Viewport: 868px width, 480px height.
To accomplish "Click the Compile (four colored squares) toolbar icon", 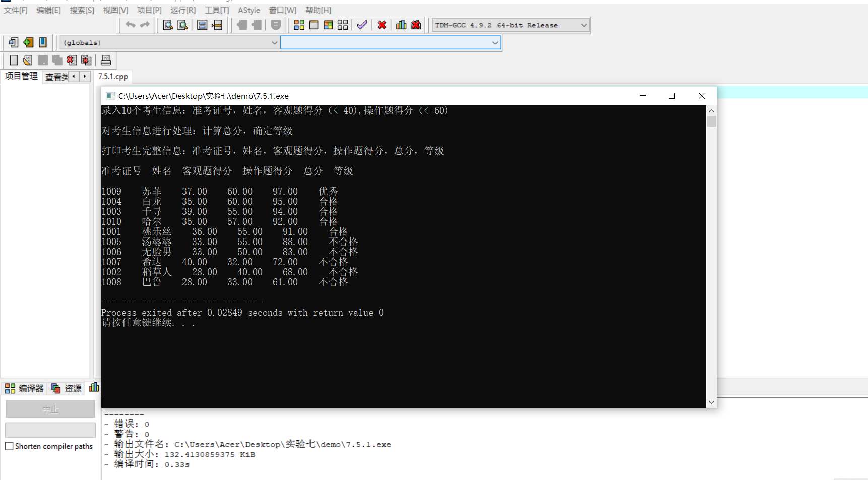I will pos(299,25).
